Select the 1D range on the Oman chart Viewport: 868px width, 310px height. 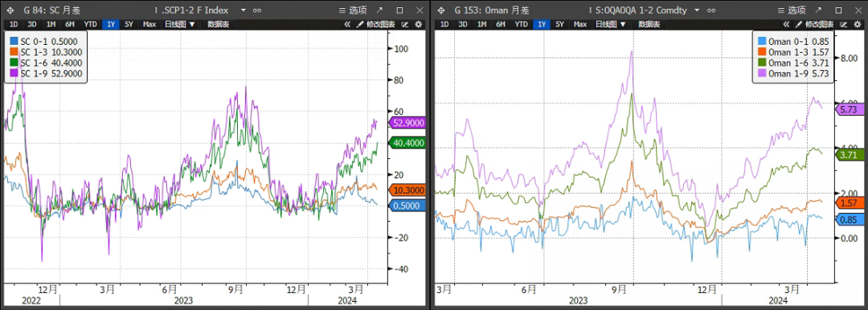click(x=444, y=24)
